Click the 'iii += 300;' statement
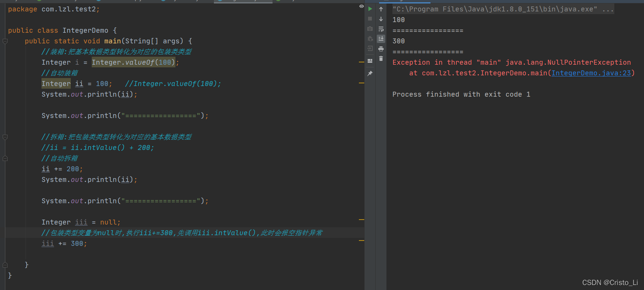Image resolution: width=644 pixels, height=290 pixels. tap(64, 244)
